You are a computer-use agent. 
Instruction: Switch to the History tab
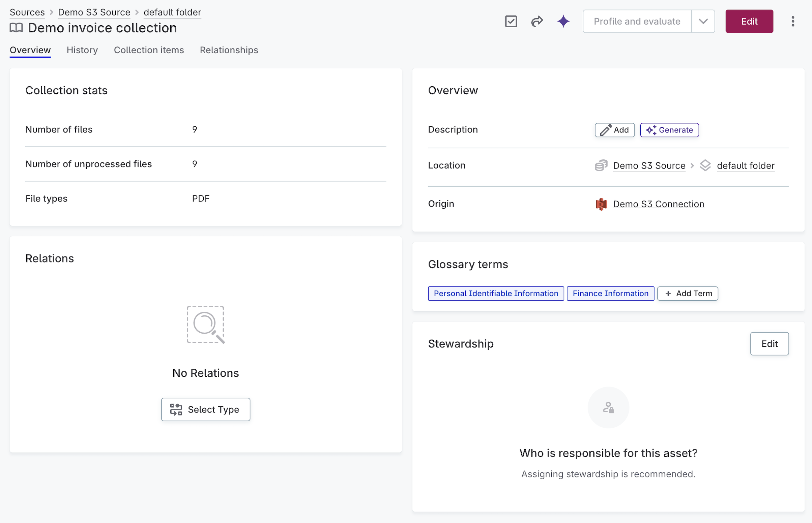82,50
